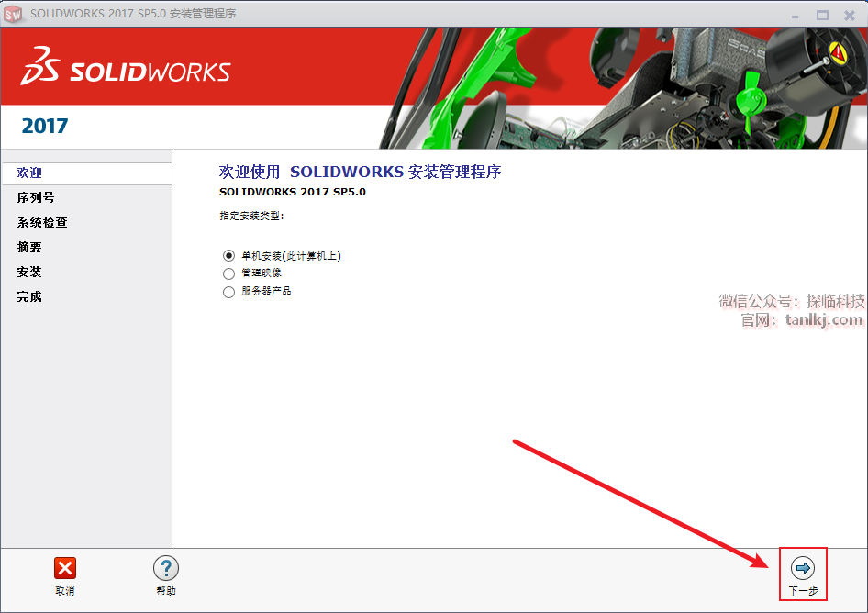Screen dimensions: 868x613
Task: Click the 2017 version label
Action: click(x=45, y=126)
